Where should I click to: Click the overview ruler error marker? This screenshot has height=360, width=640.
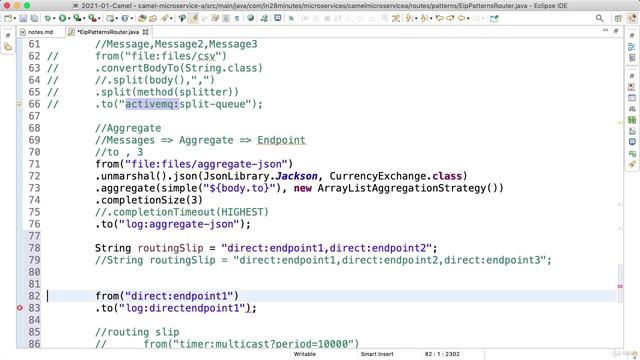(620, 287)
